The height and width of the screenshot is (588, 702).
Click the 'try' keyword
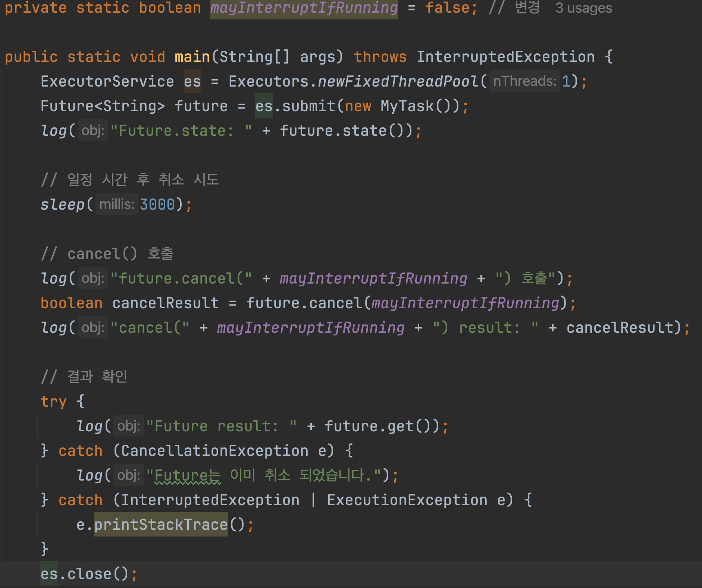[54, 402]
